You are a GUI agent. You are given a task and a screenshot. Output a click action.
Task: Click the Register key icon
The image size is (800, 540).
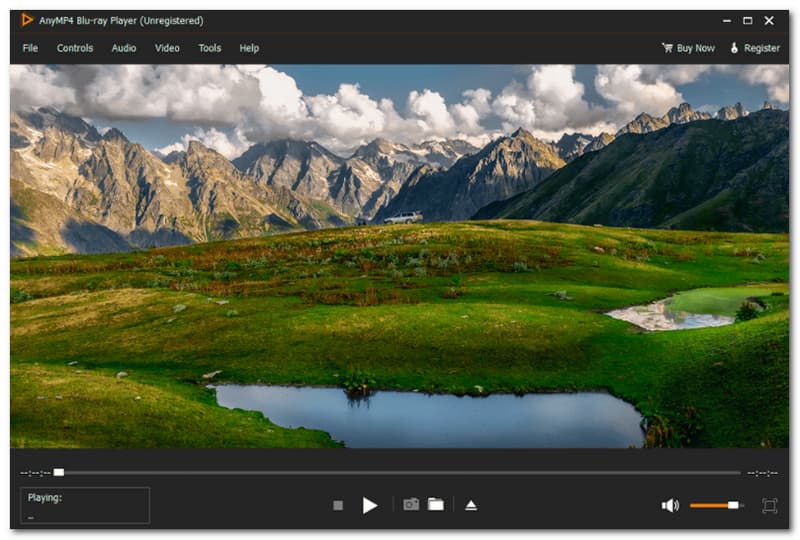(x=734, y=48)
